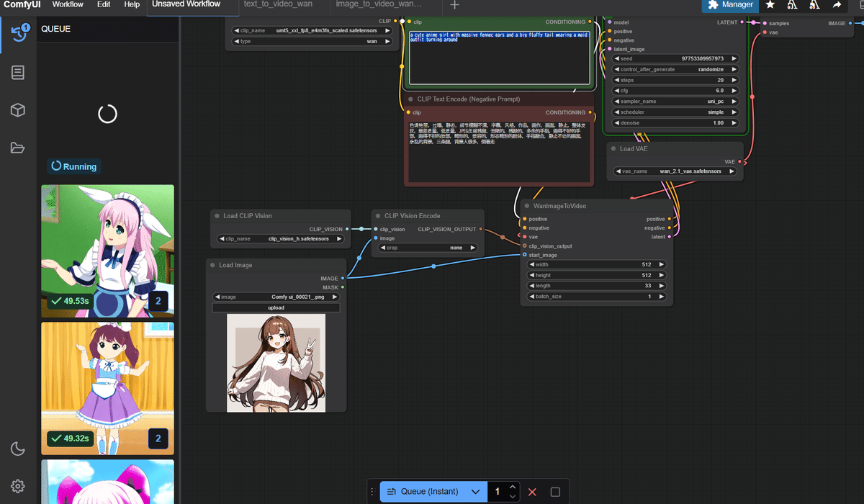The width and height of the screenshot is (864, 504).
Task: Open the vae_name wan_2.1_vae dropdown
Action: [675, 171]
